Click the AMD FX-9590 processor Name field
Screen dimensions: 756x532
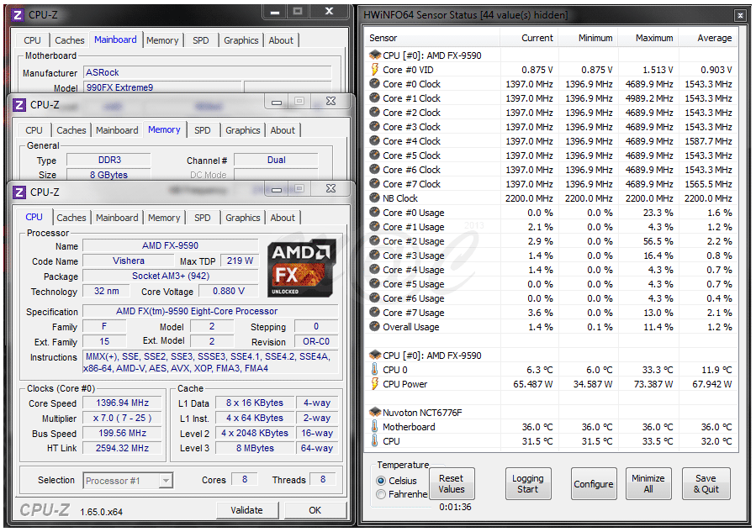170,245
